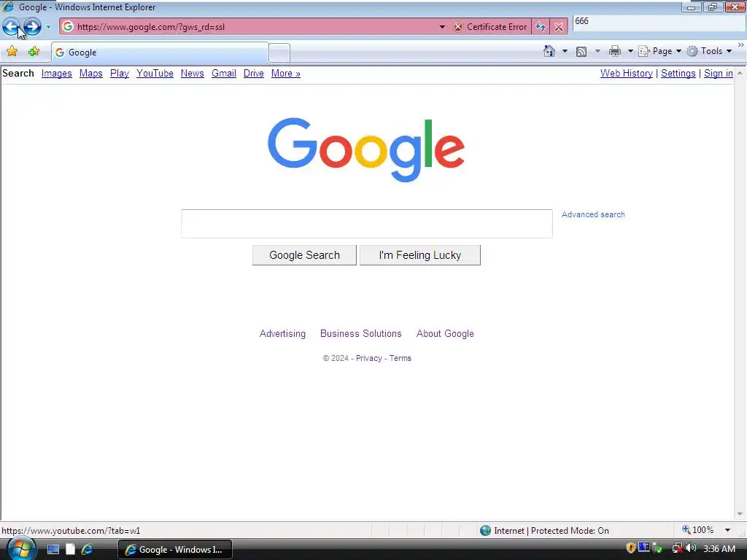Image resolution: width=747 pixels, height=560 pixels.
Task: Open a new blank tab
Action: [279, 52]
